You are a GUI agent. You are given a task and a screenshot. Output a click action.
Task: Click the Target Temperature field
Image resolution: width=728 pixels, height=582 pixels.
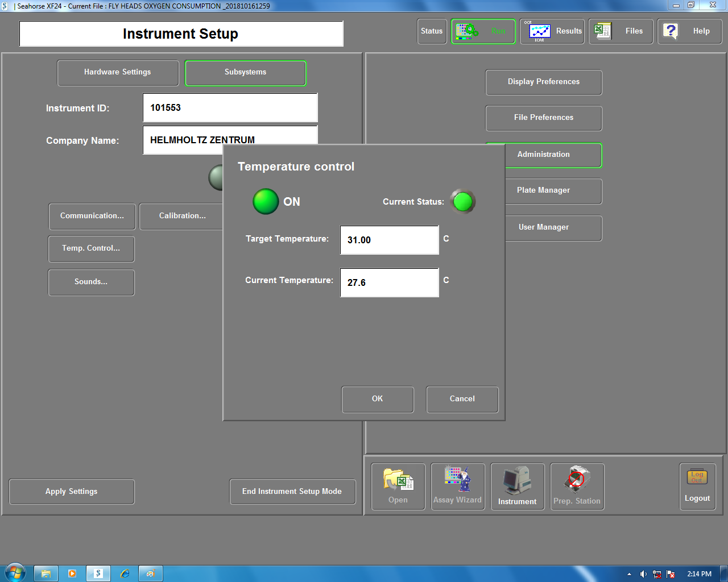click(390, 240)
